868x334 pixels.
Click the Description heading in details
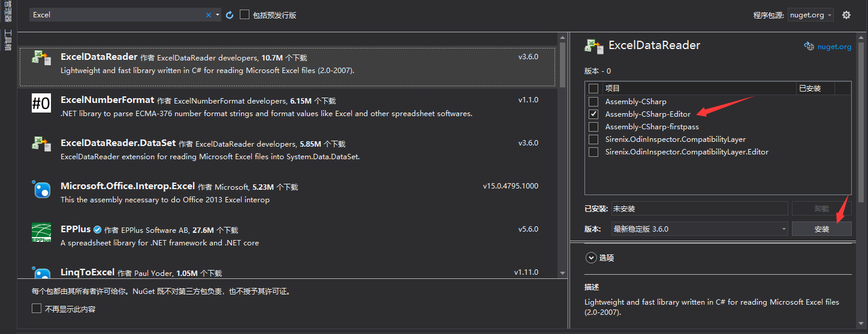pyautogui.click(x=592, y=287)
